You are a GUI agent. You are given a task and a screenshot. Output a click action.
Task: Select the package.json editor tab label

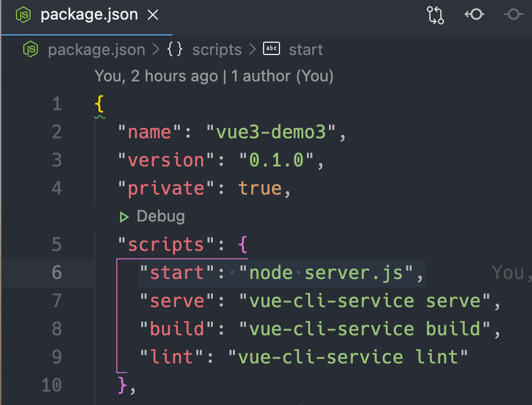coord(90,15)
